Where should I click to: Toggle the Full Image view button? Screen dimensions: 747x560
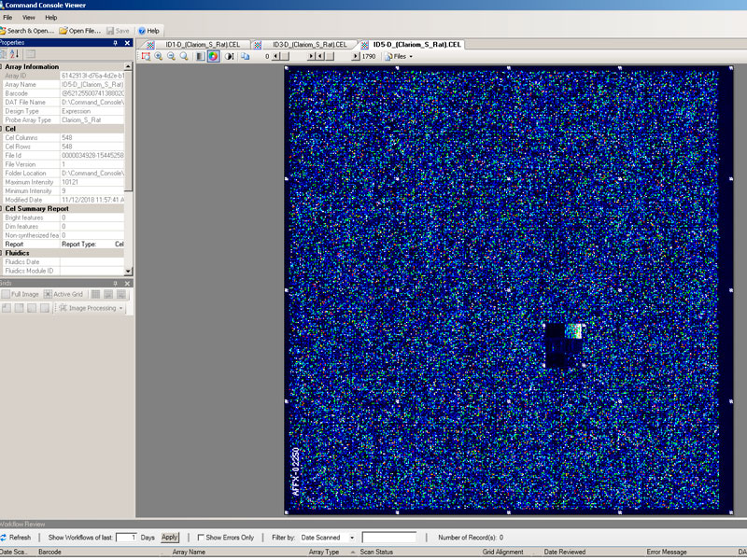[20, 294]
